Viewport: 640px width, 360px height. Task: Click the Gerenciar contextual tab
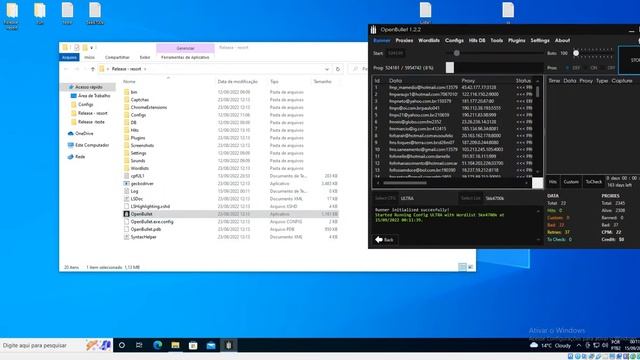click(x=185, y=48)
